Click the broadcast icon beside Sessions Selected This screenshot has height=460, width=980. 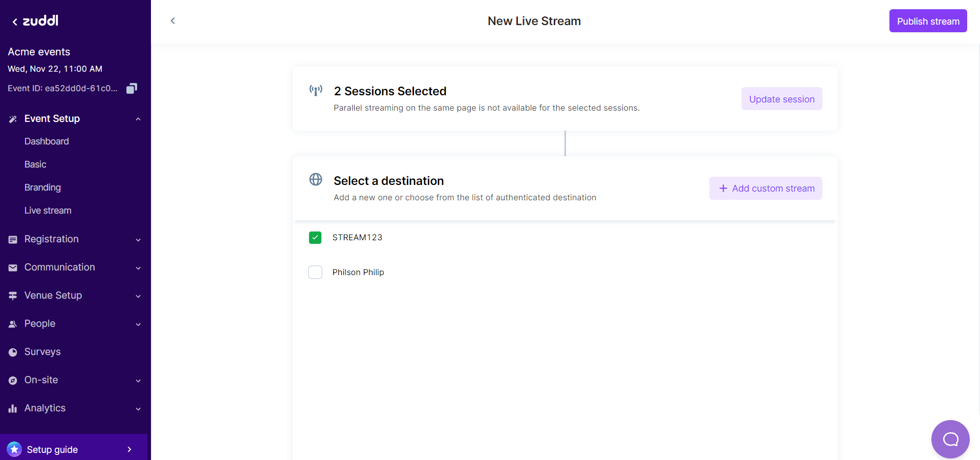coord(316,91)
